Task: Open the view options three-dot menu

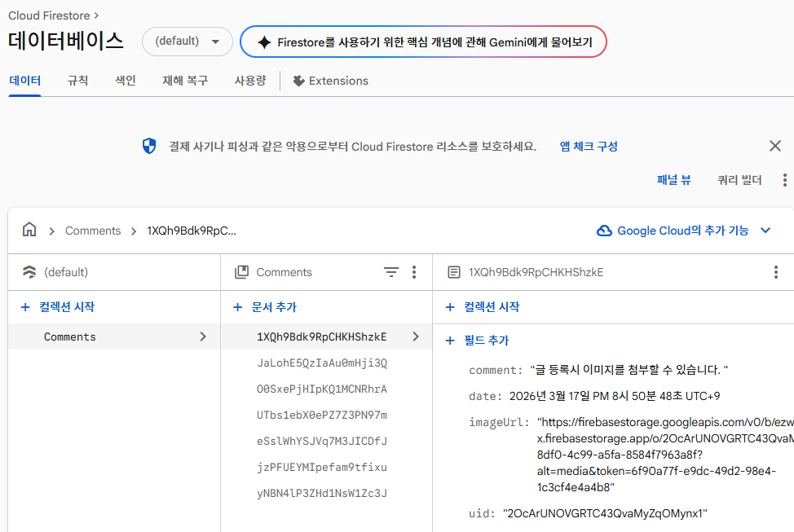Action: [784, 180]
